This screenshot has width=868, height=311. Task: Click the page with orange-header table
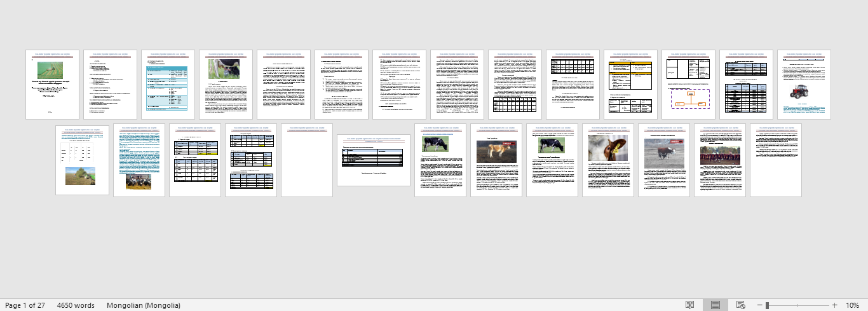coord(630,85)
